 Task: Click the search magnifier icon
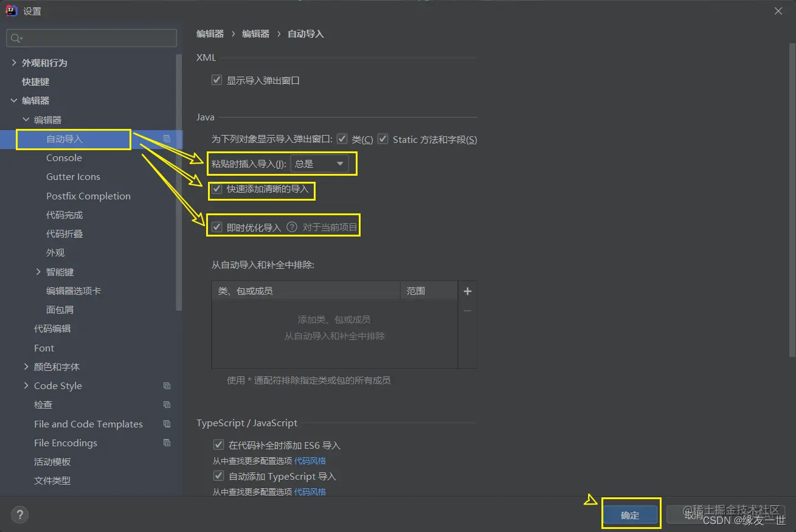[16, 38]
